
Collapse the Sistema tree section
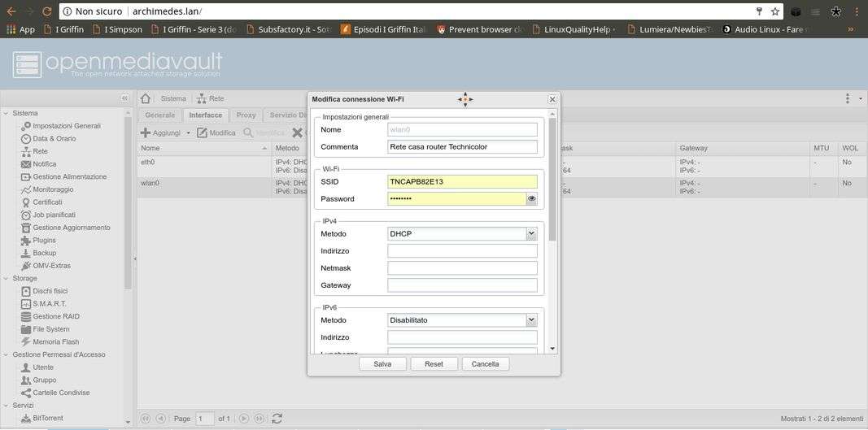point(7,114)
